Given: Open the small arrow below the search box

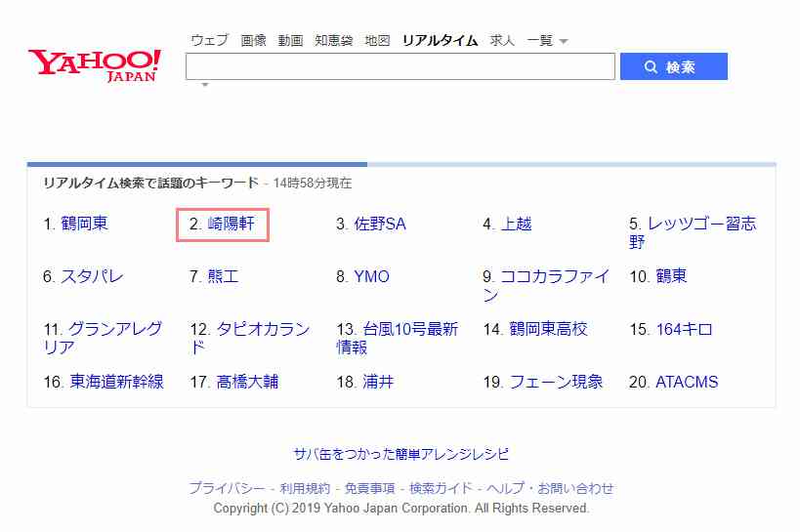Looking at the screenshot, I should click(x=204, y=85).
